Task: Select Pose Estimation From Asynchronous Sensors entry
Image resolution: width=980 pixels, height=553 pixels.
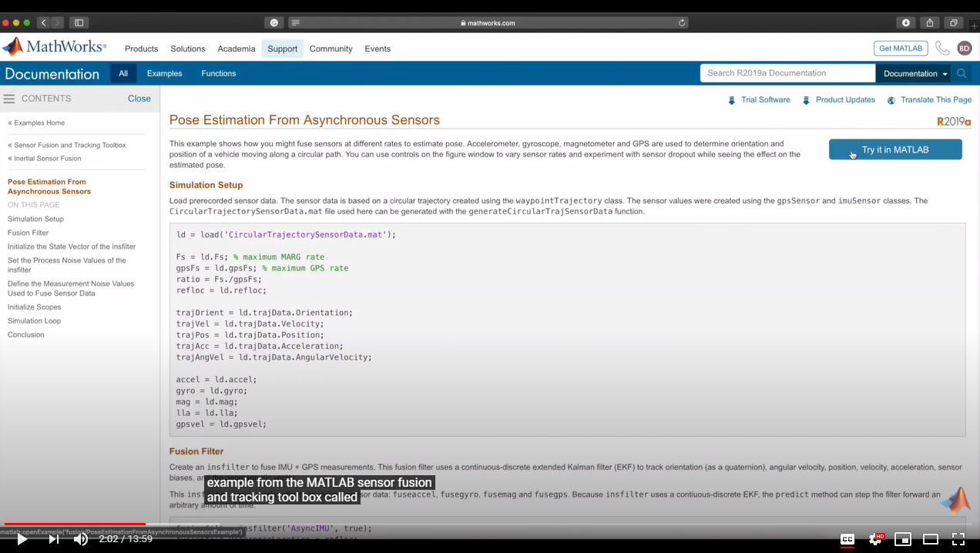Action: coord(49,186)
